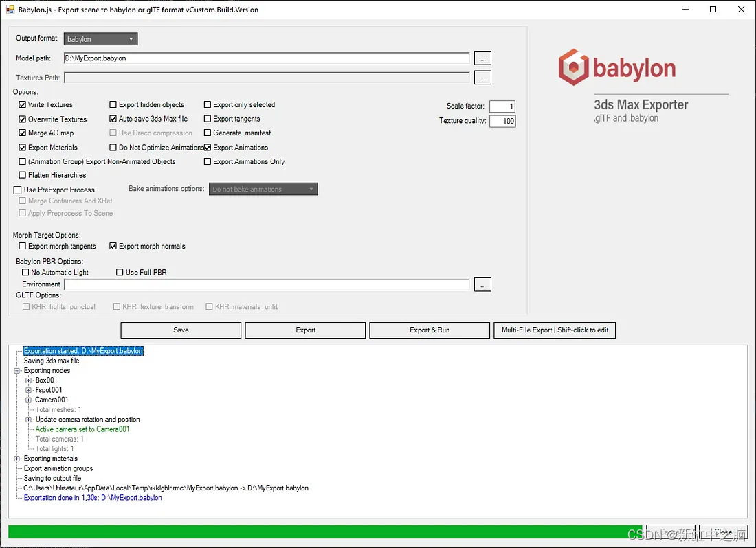The width and height of the screenshot is (756, 548).
Task: Expand the Exporting materials node
Action: tap(17, 459)
